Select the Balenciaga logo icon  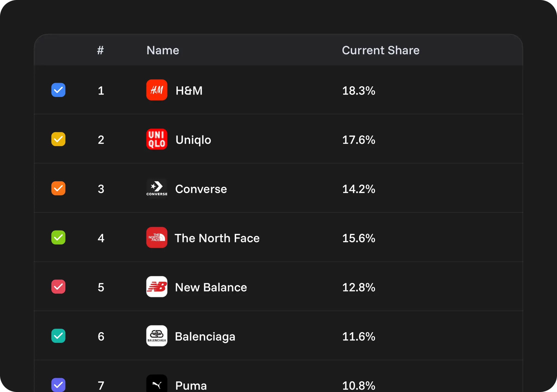pyautogui.click(x=157, y=336)
